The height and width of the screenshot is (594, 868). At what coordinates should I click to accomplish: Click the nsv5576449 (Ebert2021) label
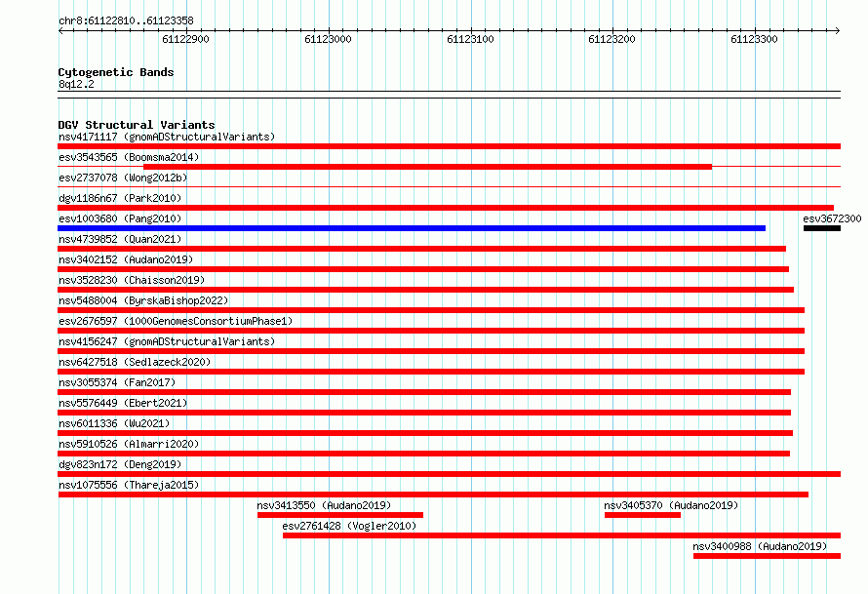click(123, 403)
